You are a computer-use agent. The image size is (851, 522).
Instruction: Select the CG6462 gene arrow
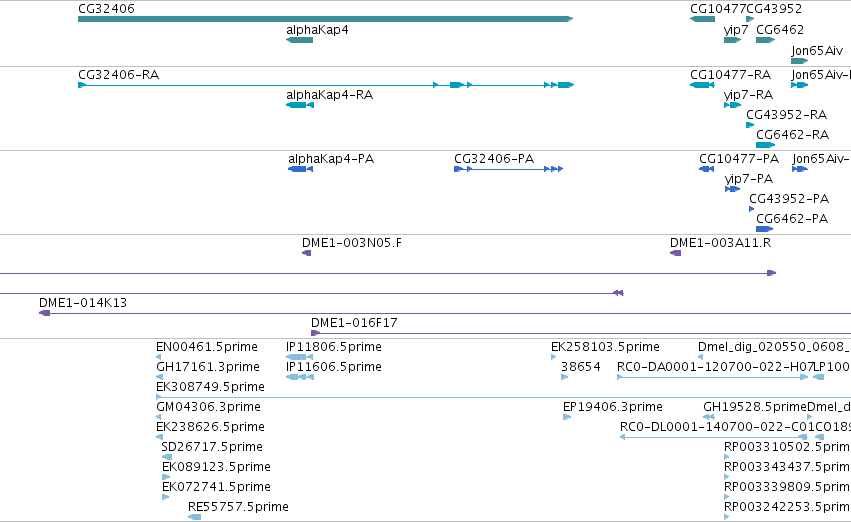[x=765, y=40]
